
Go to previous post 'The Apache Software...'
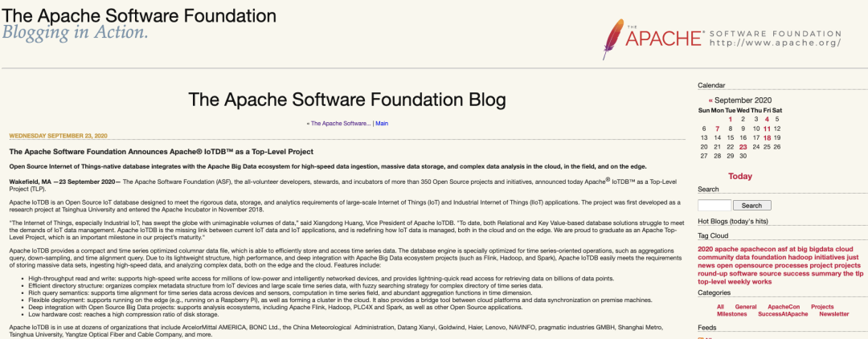tap(341, 124)
